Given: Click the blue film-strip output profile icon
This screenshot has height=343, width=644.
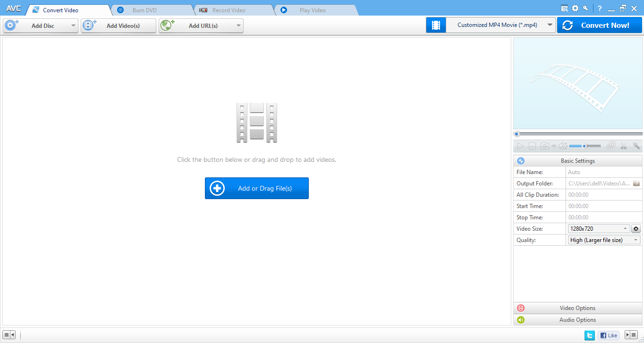Looking at the screenshot, I should [x=436, y=25].
